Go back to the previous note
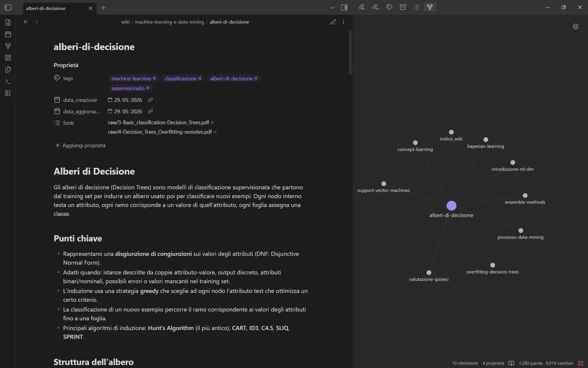588x368 pixels. [26, 22]
